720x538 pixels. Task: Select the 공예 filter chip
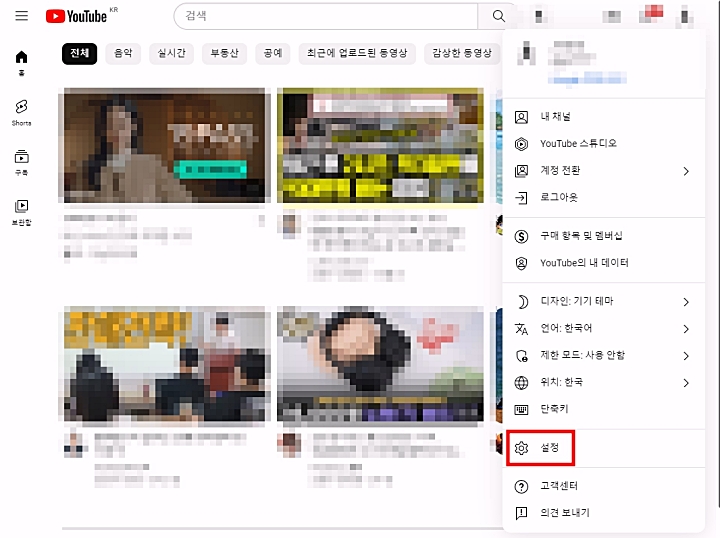273,53
